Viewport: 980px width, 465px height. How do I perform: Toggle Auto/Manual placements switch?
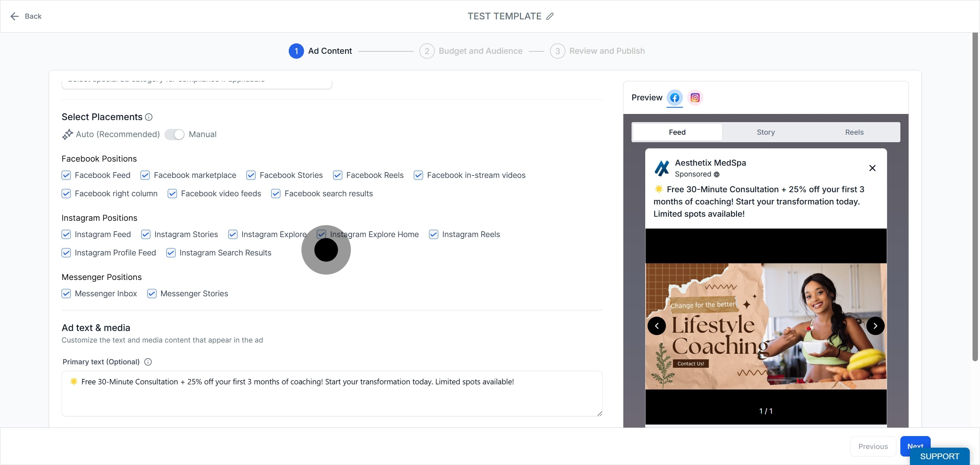[175, 135]
